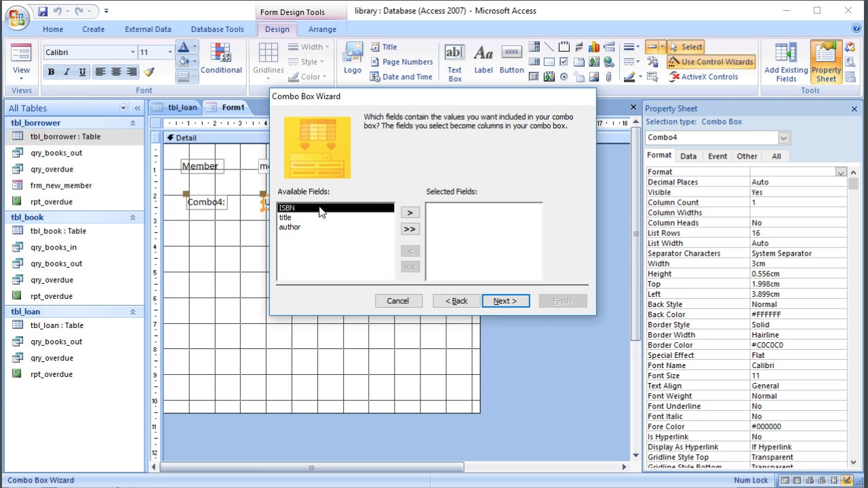Screen dimensions: 868x488
Task: Toggle Use Control Wizards
Action: (711, 62)
